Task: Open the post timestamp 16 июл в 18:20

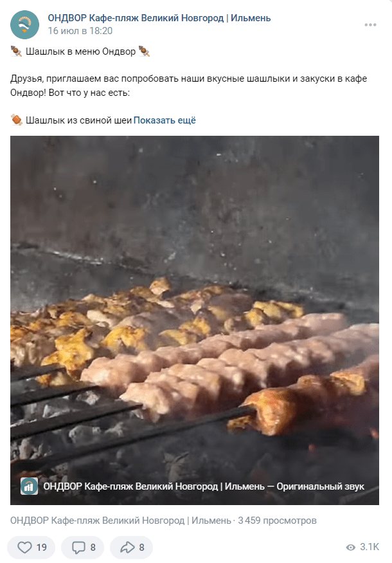Action: pyautogui.click(x=80, y=31)
